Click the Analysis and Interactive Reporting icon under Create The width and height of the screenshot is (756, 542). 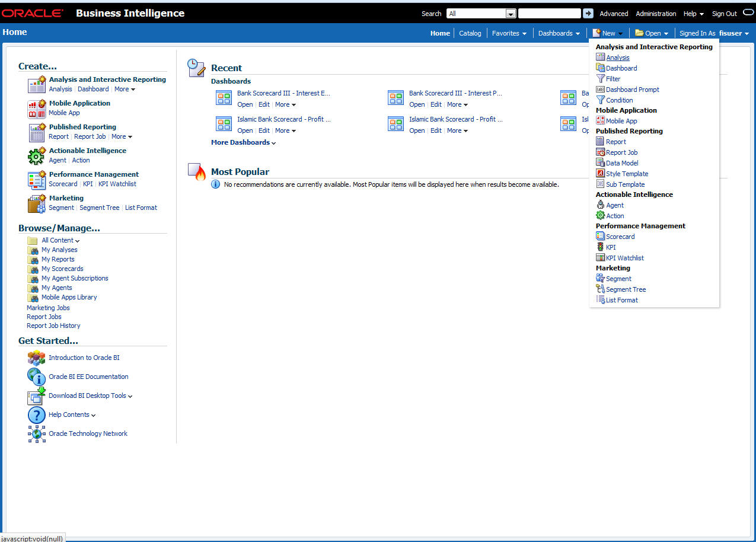click(x=37, y=84)
